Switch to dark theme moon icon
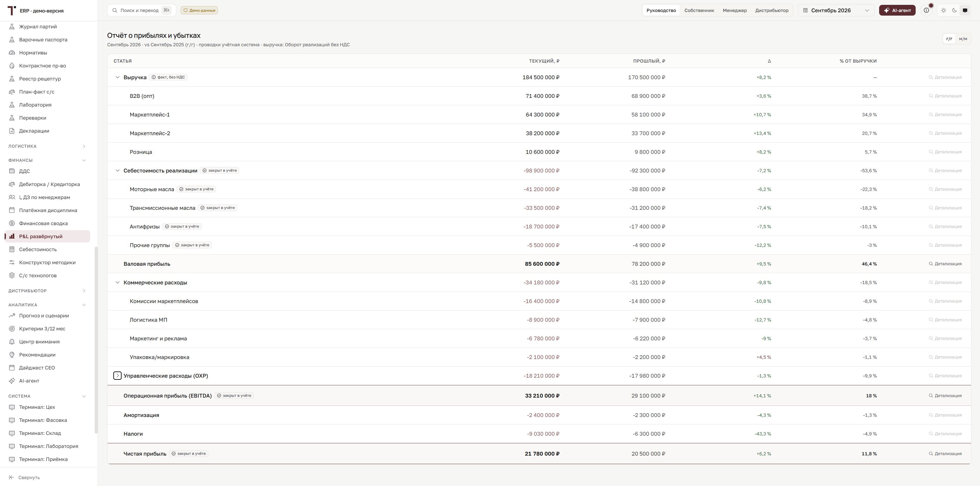980x486 pixels. [x=954, y=10]
